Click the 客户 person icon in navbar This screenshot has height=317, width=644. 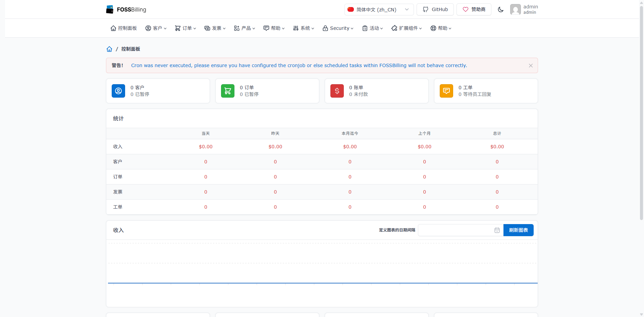coord(148,28)
